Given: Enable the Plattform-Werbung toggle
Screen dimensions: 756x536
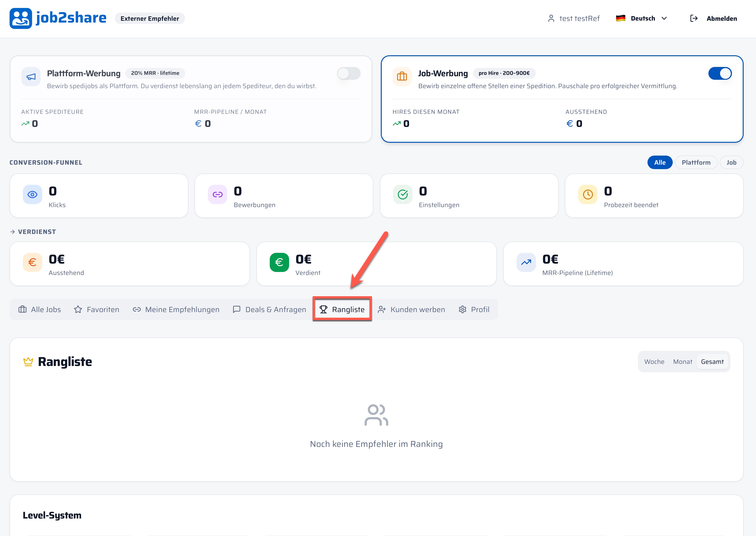Looking at the screenshot, I should [349, 73].
